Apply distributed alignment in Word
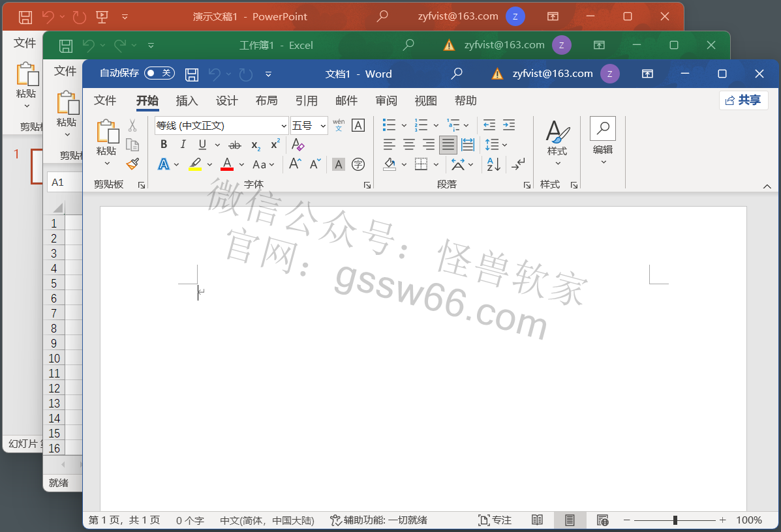Screen dimensions: 781x532 tap(468, 145)
